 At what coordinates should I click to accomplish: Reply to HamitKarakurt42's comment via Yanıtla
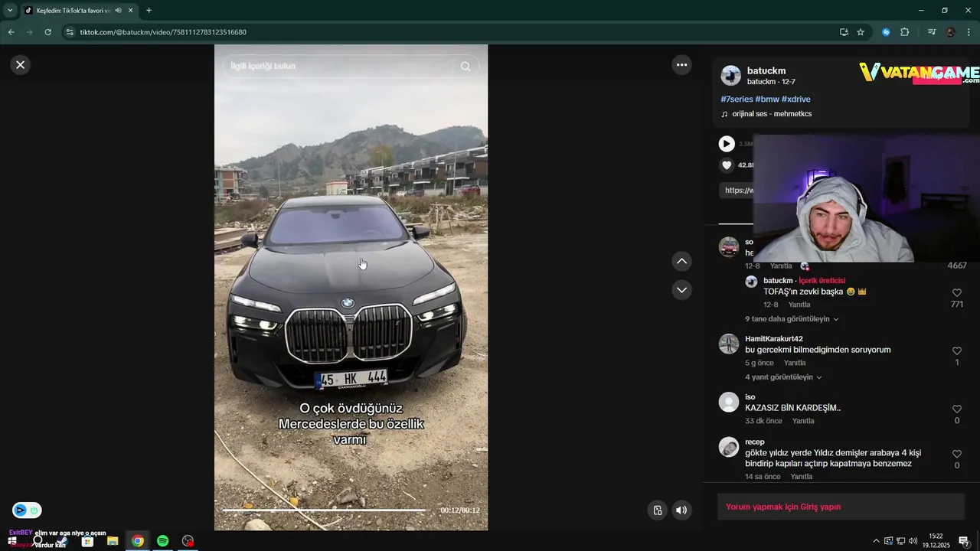(795, 363)
